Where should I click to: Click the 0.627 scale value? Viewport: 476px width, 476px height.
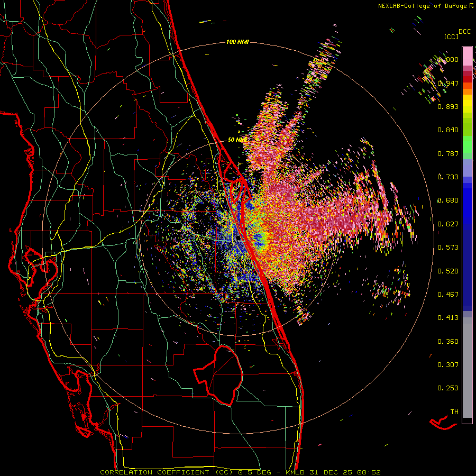[x=448, y=224]
